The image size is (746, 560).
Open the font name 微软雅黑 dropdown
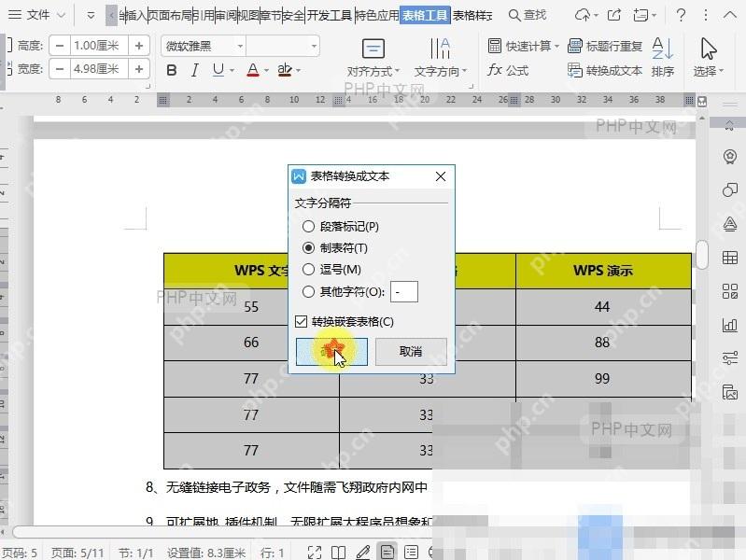pyautogui.click(x=240, y=46)
